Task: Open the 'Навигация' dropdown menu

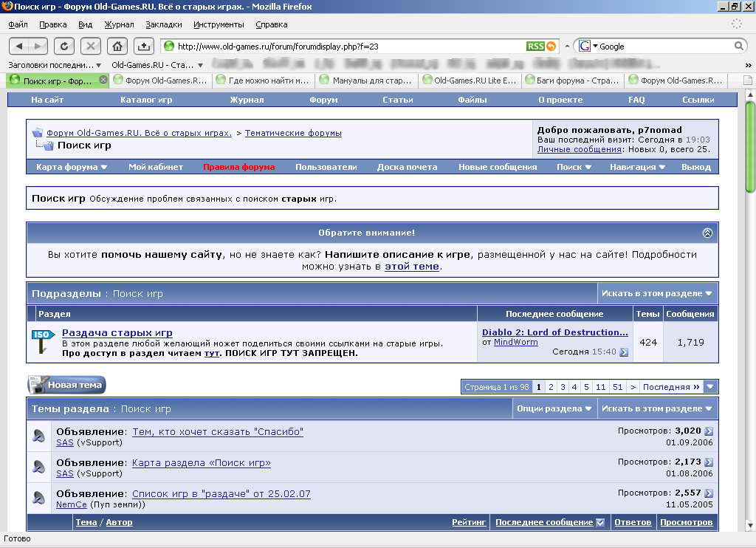Action: pos(637,167)
